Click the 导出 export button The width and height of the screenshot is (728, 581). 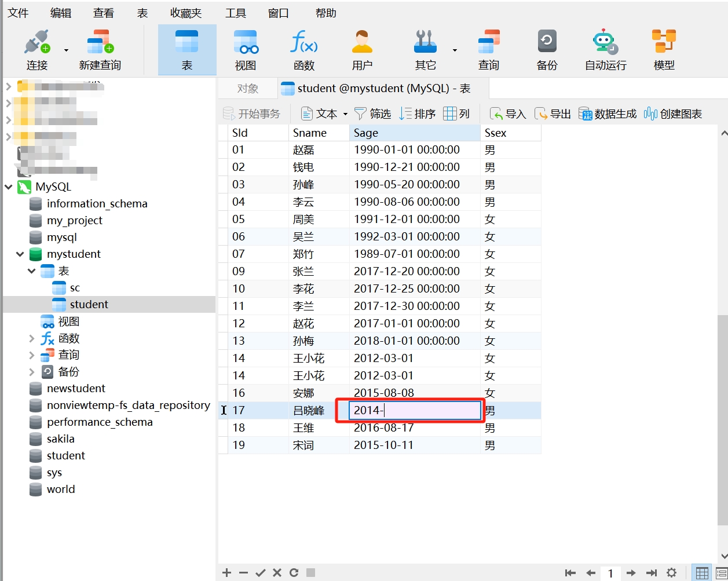pyautogui.click(x=553, y=114)
